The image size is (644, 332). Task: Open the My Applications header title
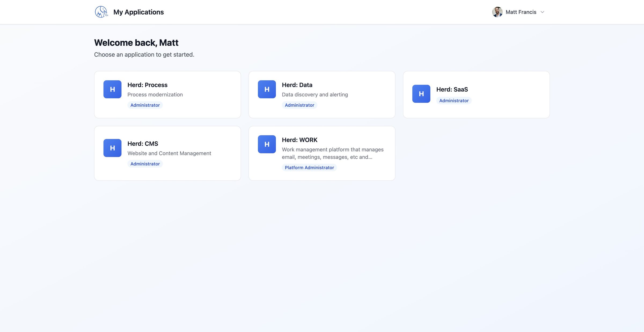(138, 12)
